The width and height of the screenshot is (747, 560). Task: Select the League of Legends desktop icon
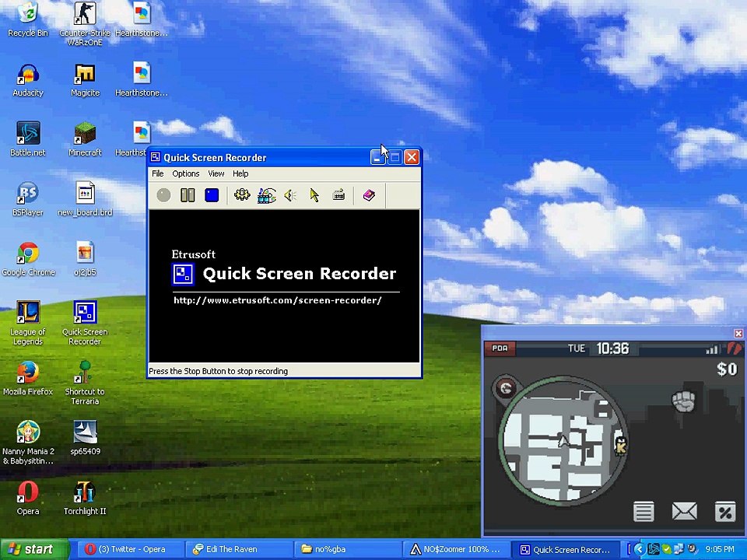[28, 323]
